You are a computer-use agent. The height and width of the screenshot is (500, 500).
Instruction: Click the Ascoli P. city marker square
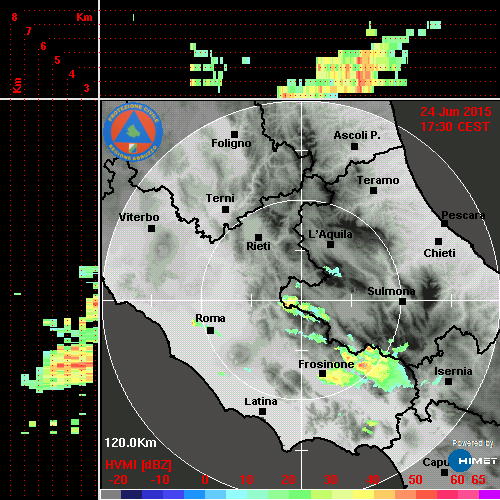pyautogui.click(x=355, y=146)
